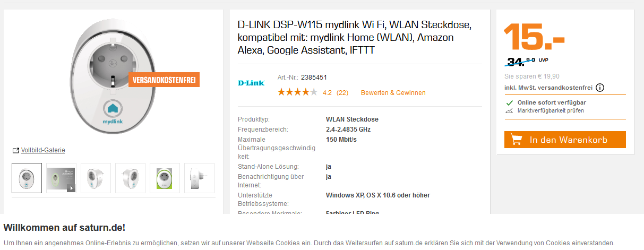The width and height of the screenshot is (644, 250).
Task: Select the first product thumbnail
Action: [27, 178]
